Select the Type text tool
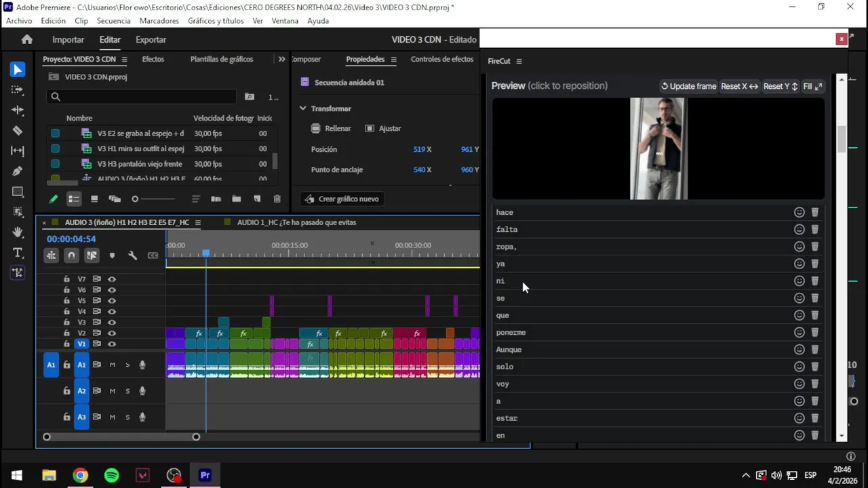Image resolution: width=868 pixels, height=488 pixels. click(x=18, y=253)
